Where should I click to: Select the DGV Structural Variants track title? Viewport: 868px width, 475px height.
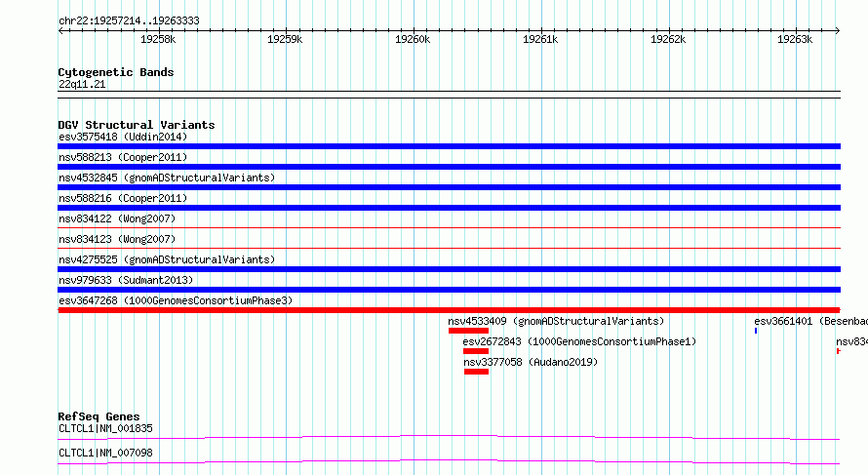[x=137, y=125]
